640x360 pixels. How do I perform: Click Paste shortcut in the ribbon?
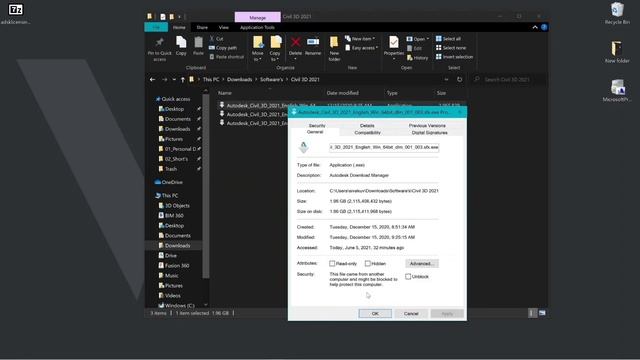pos(227,57)
